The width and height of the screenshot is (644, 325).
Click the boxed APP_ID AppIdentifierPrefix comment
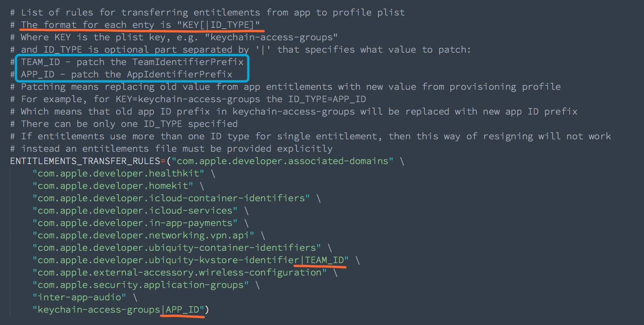[x=126, y=74]
